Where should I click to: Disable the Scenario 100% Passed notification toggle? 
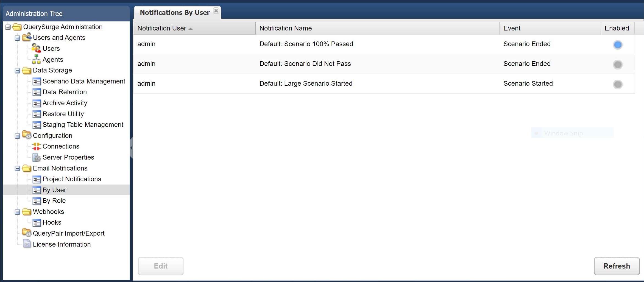pyautogui.click(x=618, y=44)
